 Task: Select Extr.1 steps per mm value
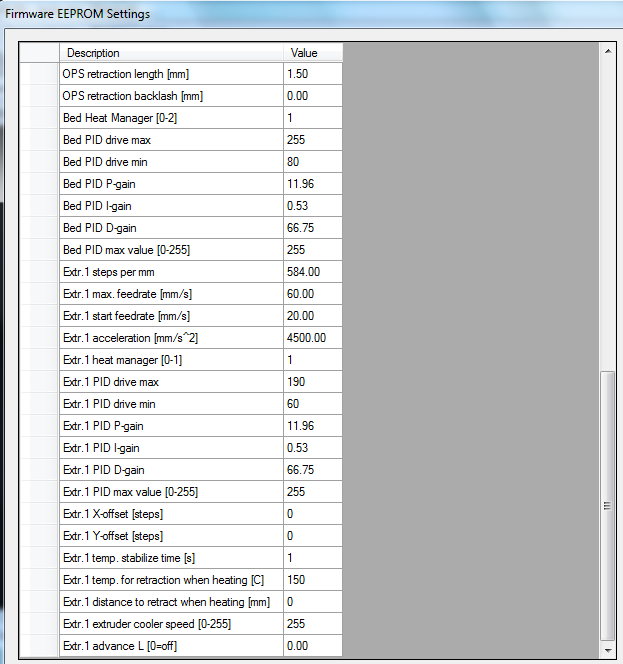click(x=313, y=272)
